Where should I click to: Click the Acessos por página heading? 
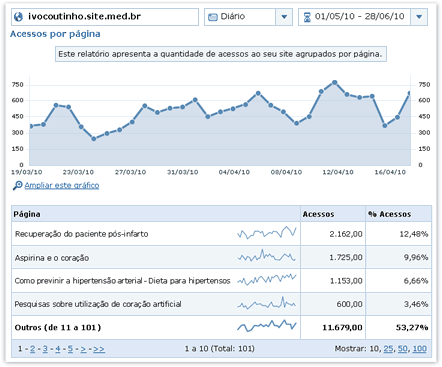coord(55,34)
